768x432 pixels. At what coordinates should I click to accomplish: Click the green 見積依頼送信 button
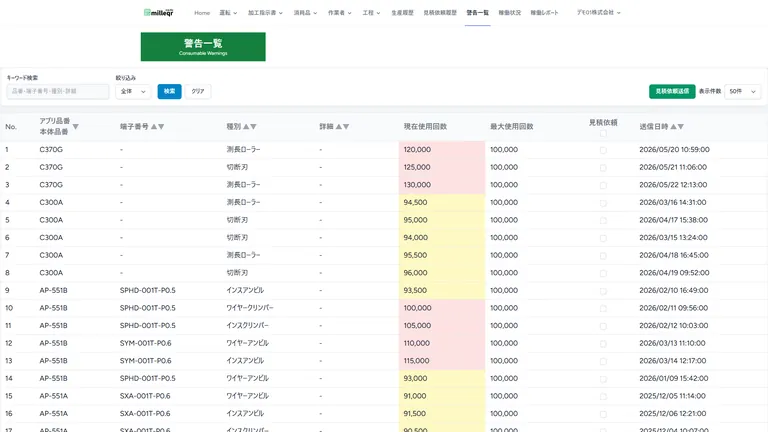(x=672, y=92)
